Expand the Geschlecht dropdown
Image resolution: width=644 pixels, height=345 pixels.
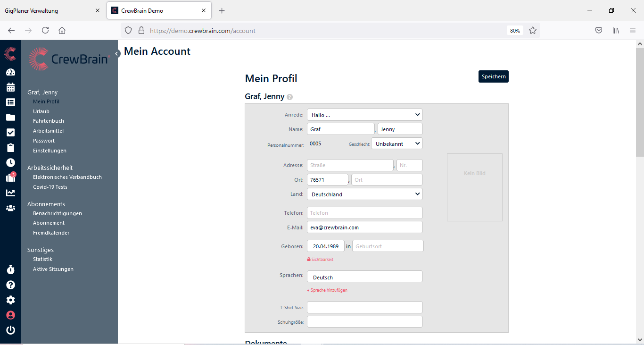pyautogui.click(x=396, y=143)
